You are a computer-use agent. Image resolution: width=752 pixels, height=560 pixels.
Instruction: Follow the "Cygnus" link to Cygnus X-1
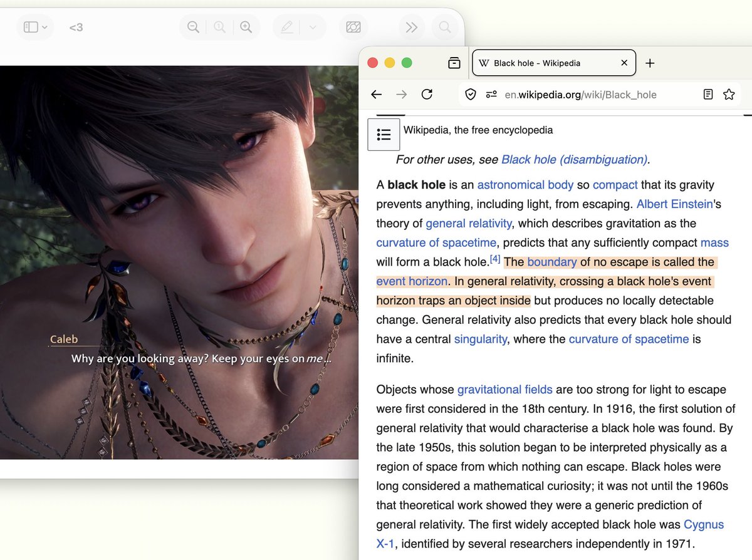click(x=704, y=524)
